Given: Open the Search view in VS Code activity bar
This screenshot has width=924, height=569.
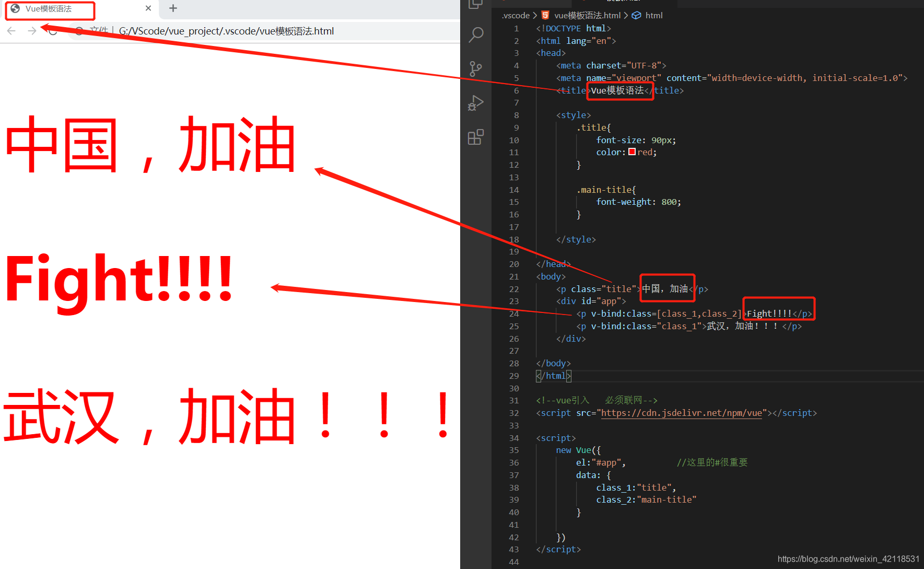Looking at the screenshot, I should click(476, 35).
